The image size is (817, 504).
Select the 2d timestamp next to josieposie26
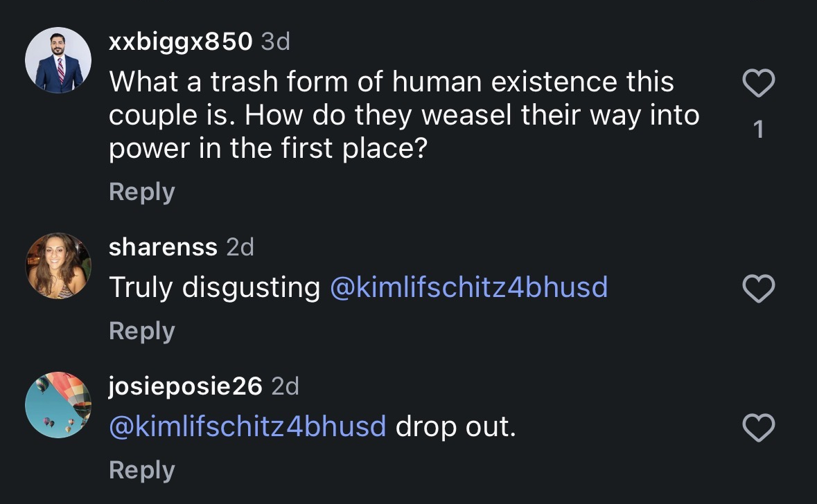285,386
